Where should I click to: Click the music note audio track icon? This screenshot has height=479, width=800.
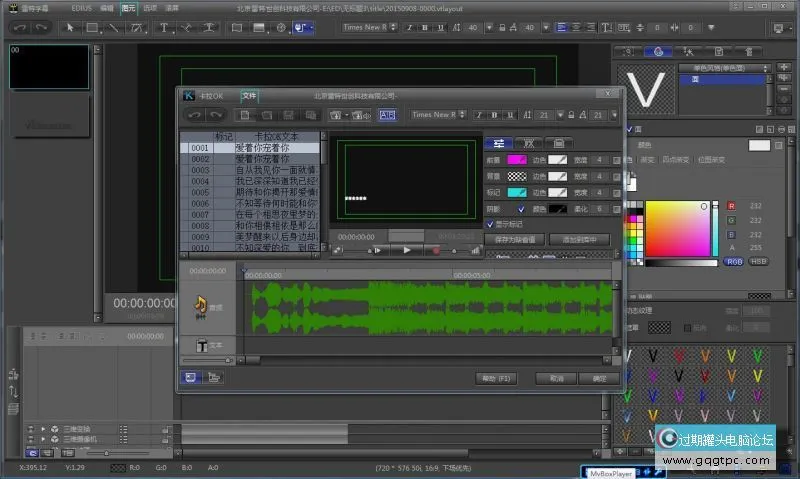200,304
